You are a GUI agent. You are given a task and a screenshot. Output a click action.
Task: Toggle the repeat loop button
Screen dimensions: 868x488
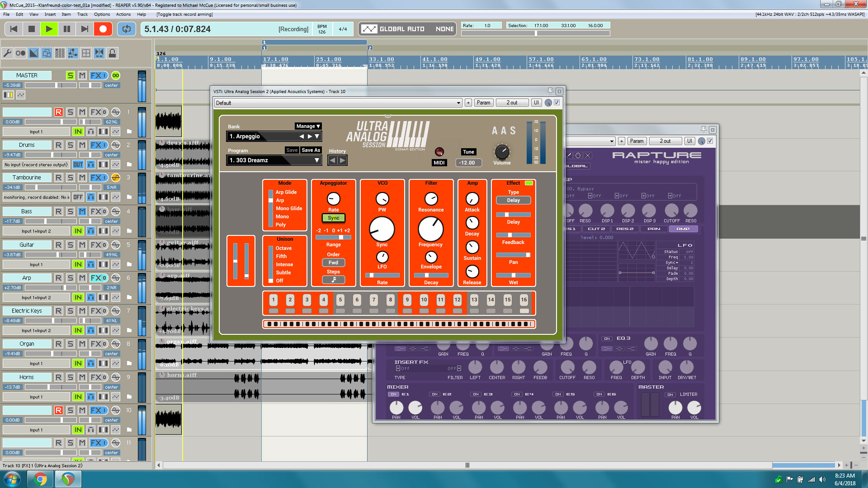pyautogui.click(x=127, y=29)
